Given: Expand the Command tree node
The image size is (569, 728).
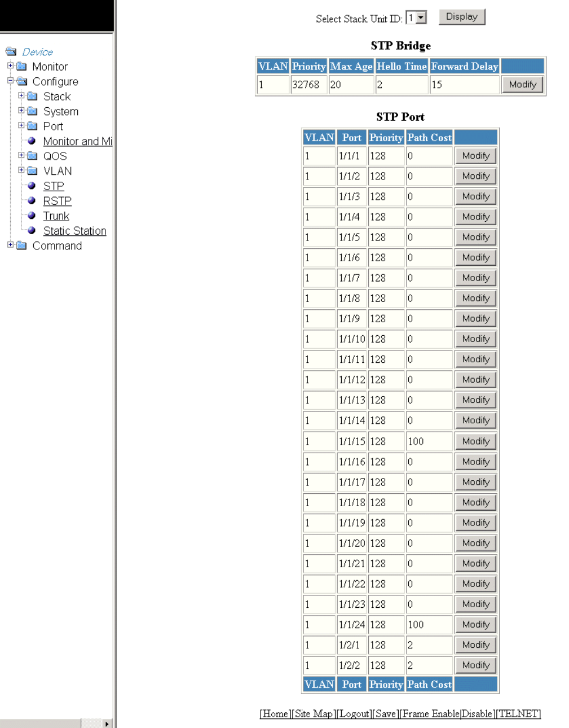Looking at the screenshot, I should 10,245.
